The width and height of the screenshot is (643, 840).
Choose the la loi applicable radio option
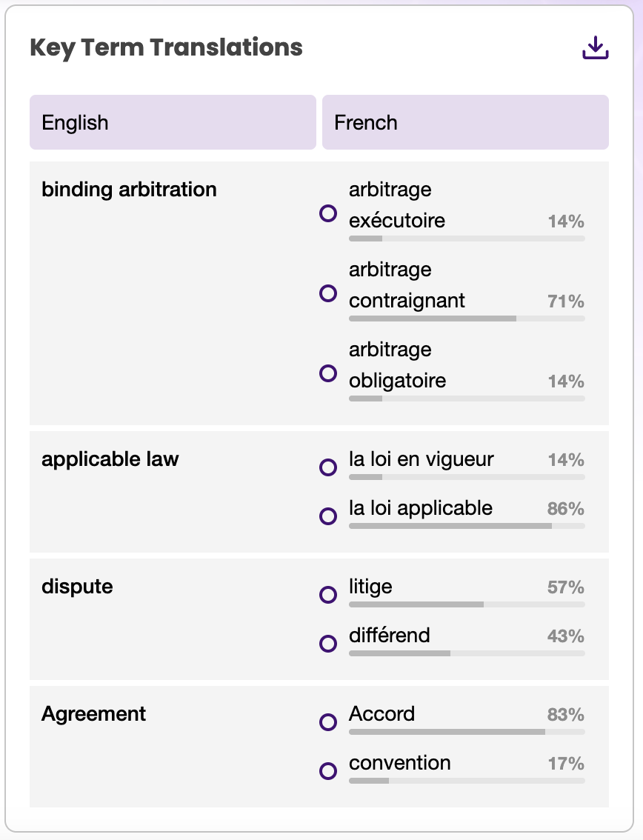click(328, 516)
